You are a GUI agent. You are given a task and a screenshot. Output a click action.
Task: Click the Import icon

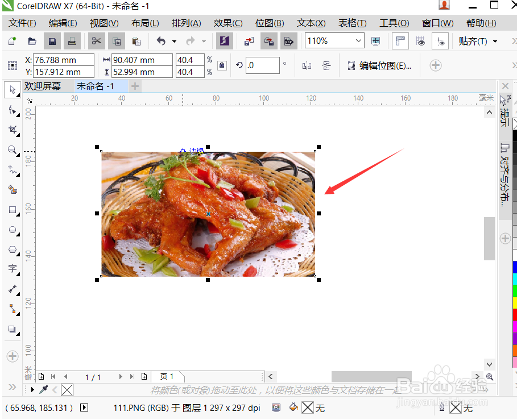[249, 41]
